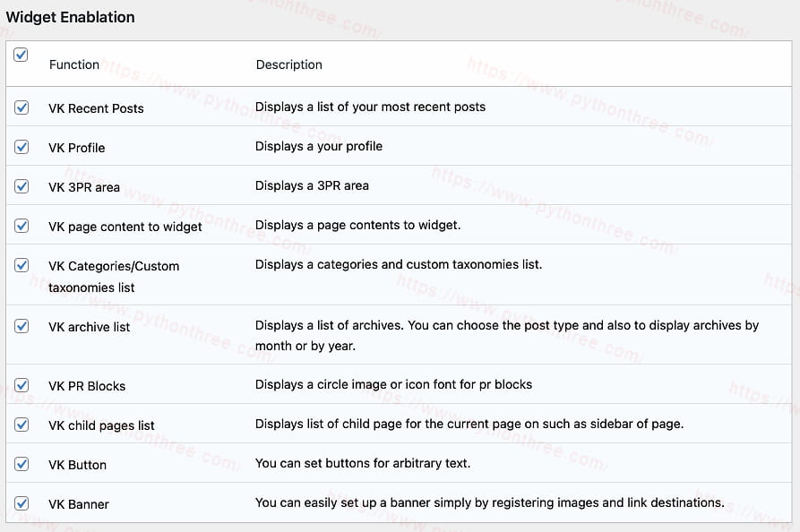This screenshot has width=800, height=532.
Task: Click the VK PR Blocks label
Action: pyautogui.click(x=87, y=386)
